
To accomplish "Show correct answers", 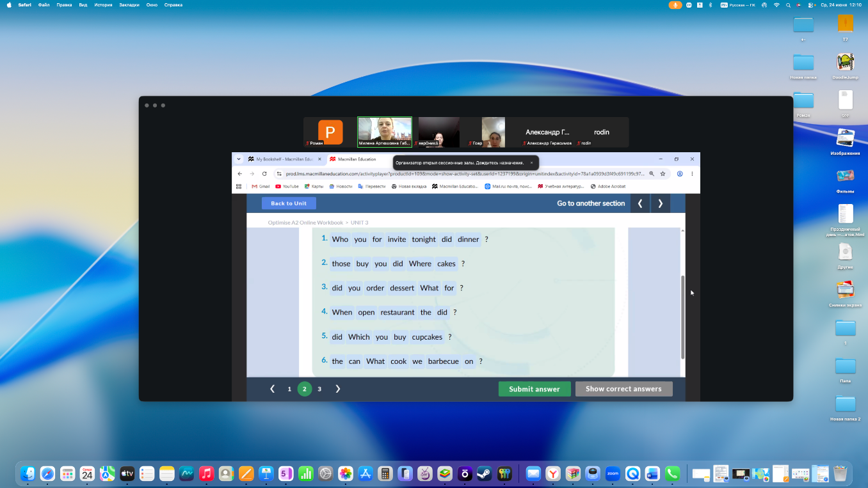I will tap(623, 389).
